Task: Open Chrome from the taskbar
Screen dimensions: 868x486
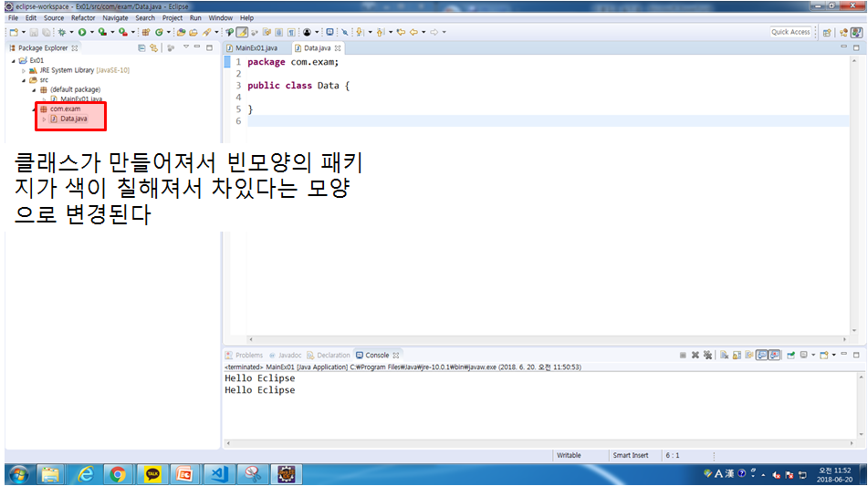Action: pyautogui.click(x=118, y=474)
